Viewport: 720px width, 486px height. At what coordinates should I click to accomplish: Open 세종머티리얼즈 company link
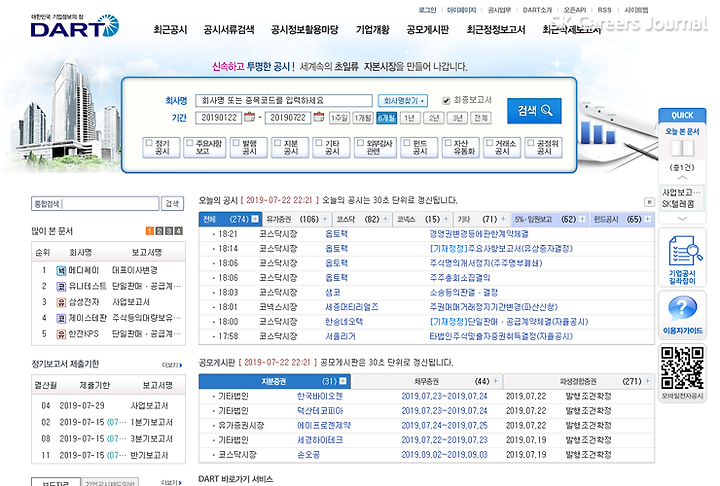[x=352, y=307]
